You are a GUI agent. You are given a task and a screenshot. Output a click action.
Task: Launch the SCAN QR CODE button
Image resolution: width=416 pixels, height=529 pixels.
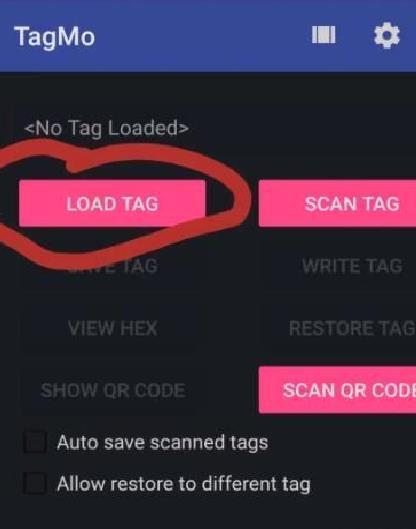coord(337,390)
